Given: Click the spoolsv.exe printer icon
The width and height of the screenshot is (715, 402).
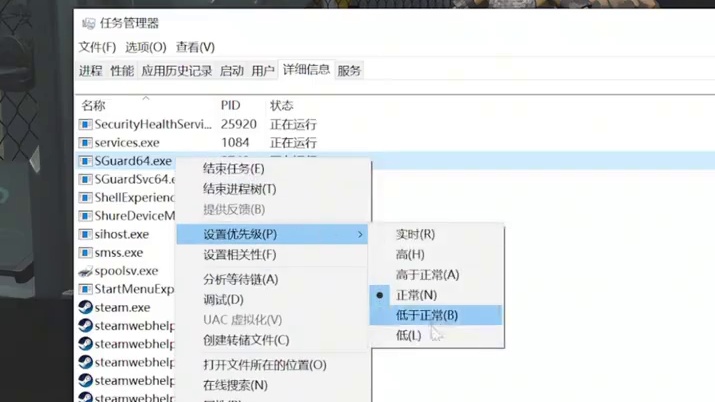Looking at the screenshot, I should pyautogui.click(x=85, y=271).
